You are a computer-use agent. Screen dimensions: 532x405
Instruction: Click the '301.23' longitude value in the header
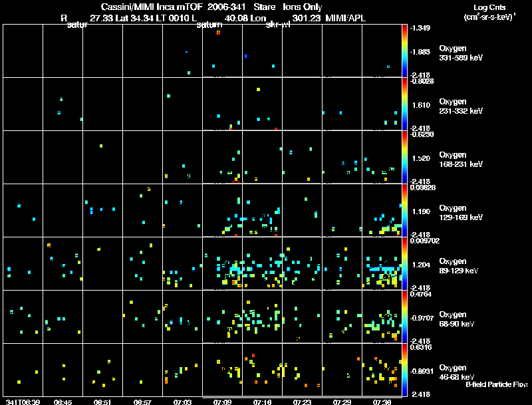pos(307,18)
